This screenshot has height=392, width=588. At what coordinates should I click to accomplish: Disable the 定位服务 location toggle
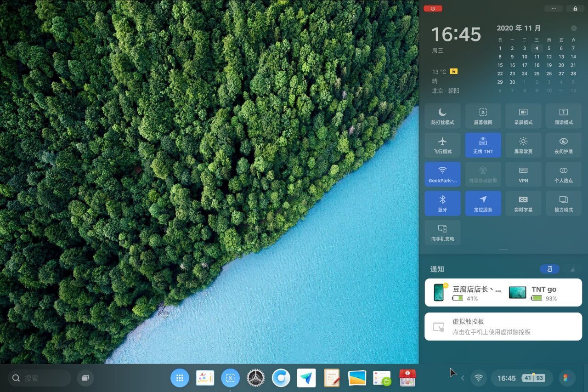pyautogui.click(x=483, y=203)
